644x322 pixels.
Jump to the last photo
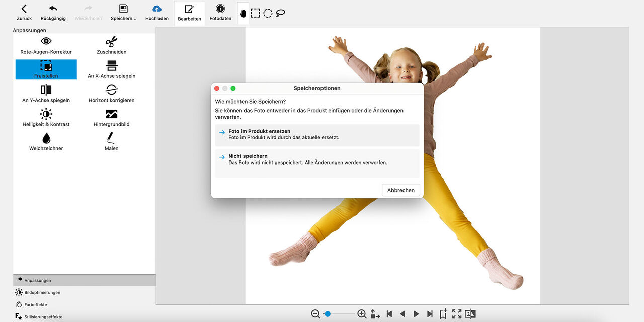click(430, 314)
